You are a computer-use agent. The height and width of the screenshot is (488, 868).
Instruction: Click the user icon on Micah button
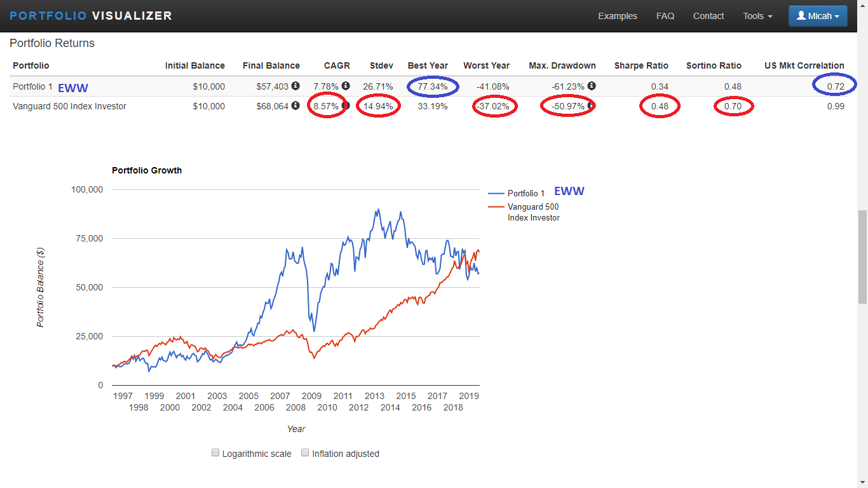click(x=801, y=16)
